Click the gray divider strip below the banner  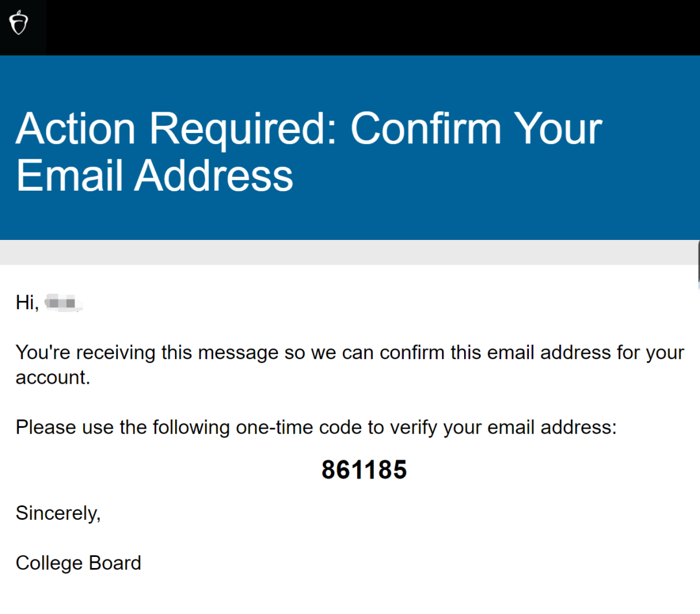(x=350, y=252)
